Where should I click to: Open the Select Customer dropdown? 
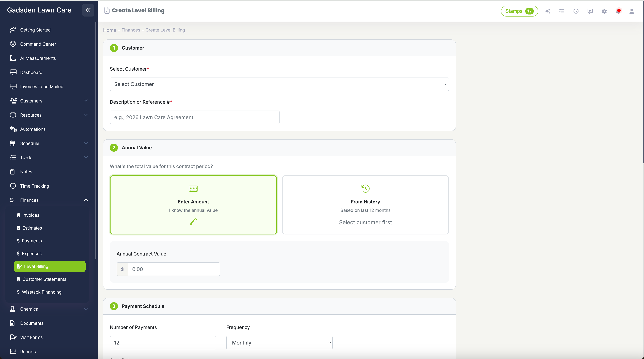click(279, 84)
